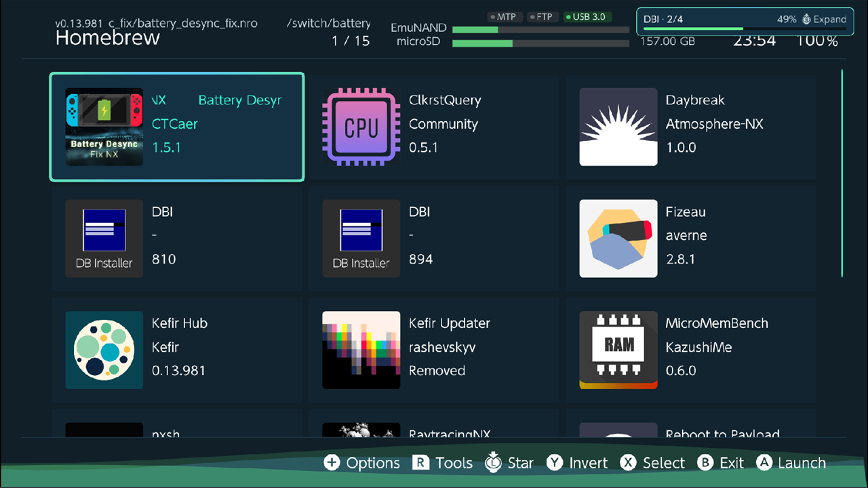This screenshot has height=488, width=868.
Task: Exit using the B button
Action: [x=721, y=463]
